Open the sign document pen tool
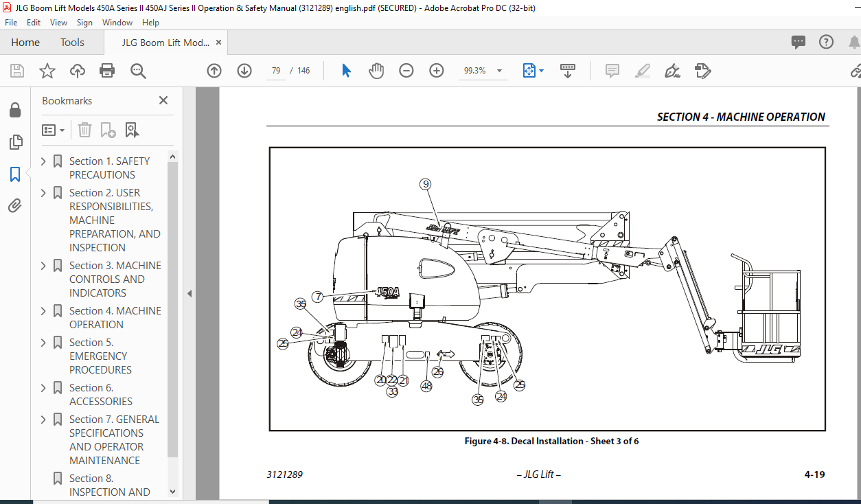 click(x=673, y=71)
